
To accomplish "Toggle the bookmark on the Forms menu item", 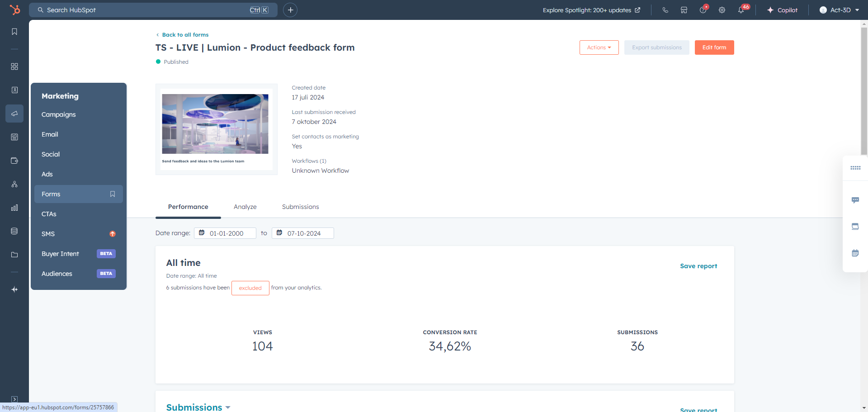I will 113,194.
